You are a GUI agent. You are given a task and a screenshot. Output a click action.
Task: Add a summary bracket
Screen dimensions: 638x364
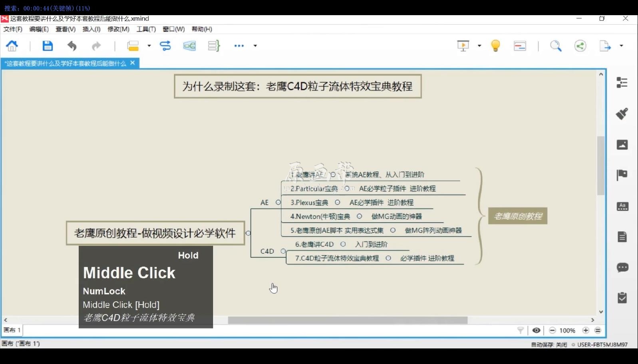[214, 46]
